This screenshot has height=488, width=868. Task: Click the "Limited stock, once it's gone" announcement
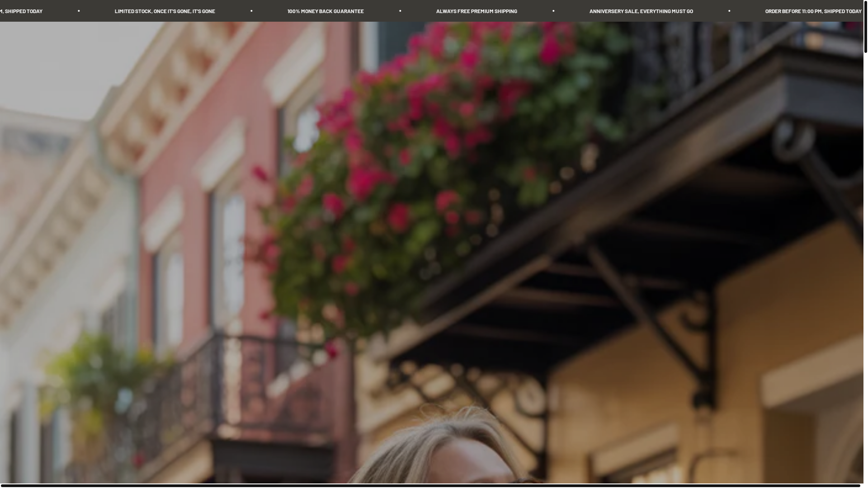[x=165, y=11]
